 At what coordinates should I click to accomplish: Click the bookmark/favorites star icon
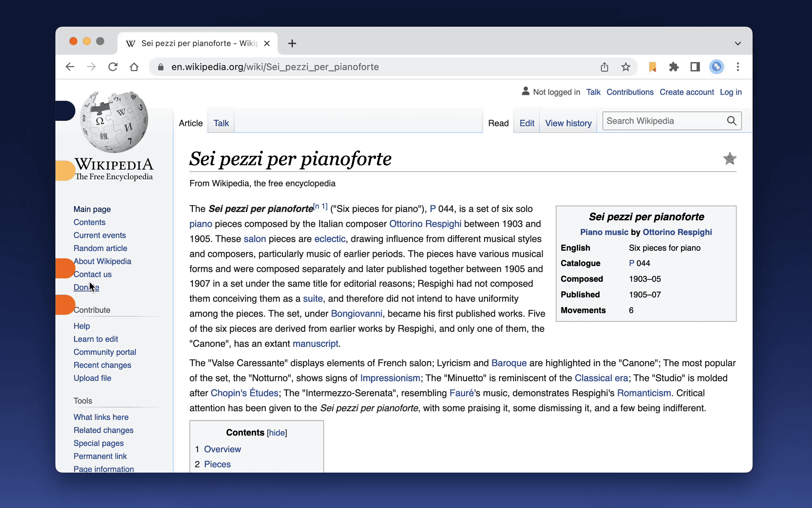(x=626, y=67)
